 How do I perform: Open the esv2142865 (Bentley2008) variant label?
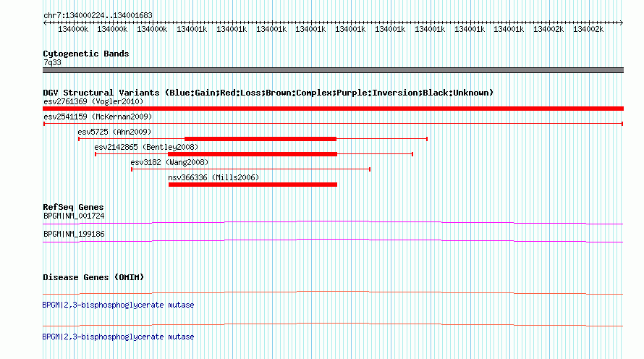pyautogui.click(x=146, y=147)
